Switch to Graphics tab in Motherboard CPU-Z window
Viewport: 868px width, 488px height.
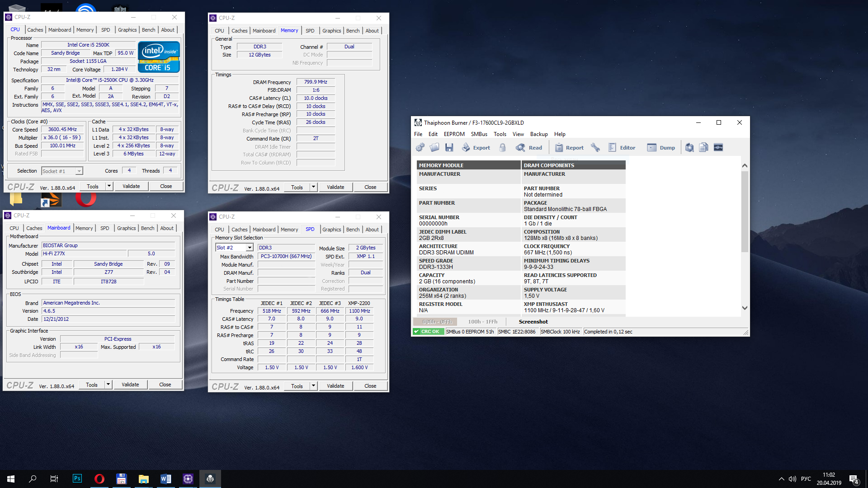click(127, 228)
